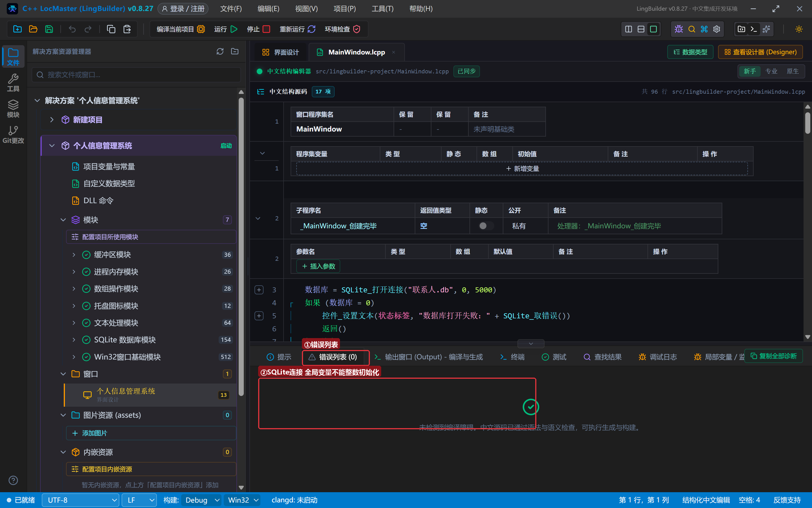
Task: Open the 工具(T) menu
Action: 383,9
